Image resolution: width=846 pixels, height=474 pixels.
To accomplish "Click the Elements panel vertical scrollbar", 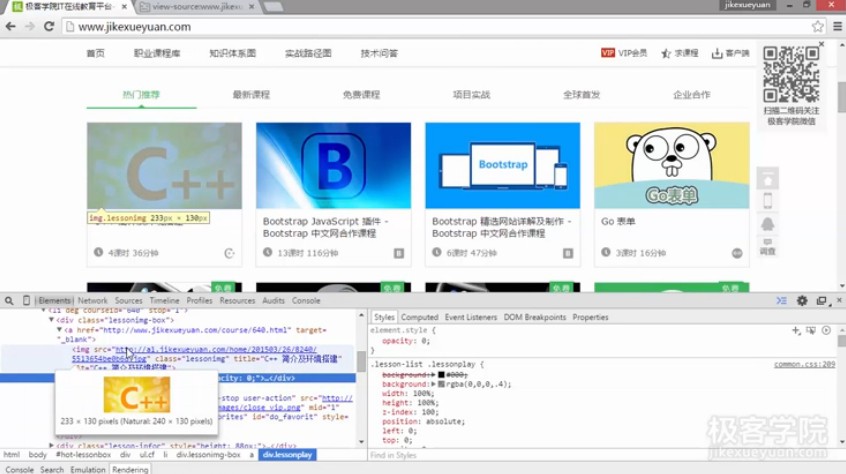I will (361, 377).
